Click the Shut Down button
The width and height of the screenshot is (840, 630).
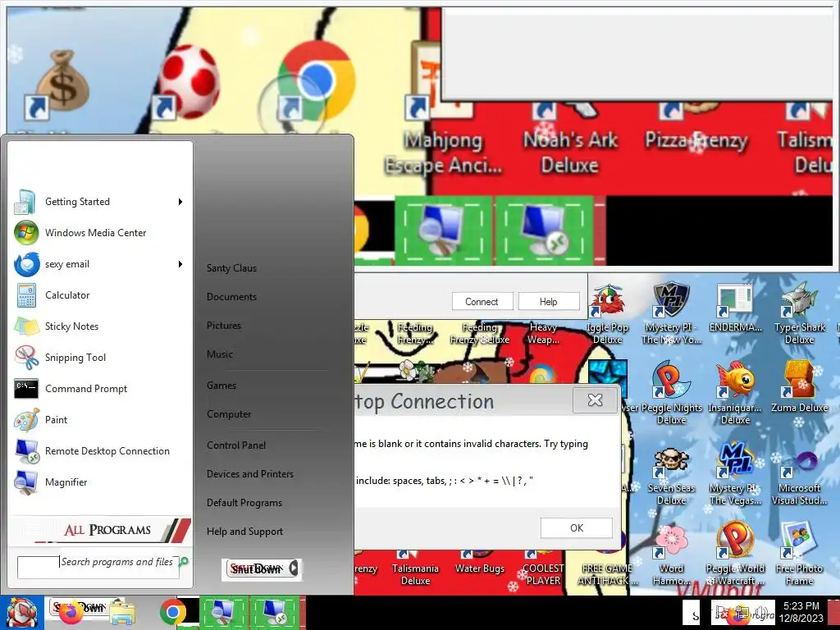[x=255, y=569]
